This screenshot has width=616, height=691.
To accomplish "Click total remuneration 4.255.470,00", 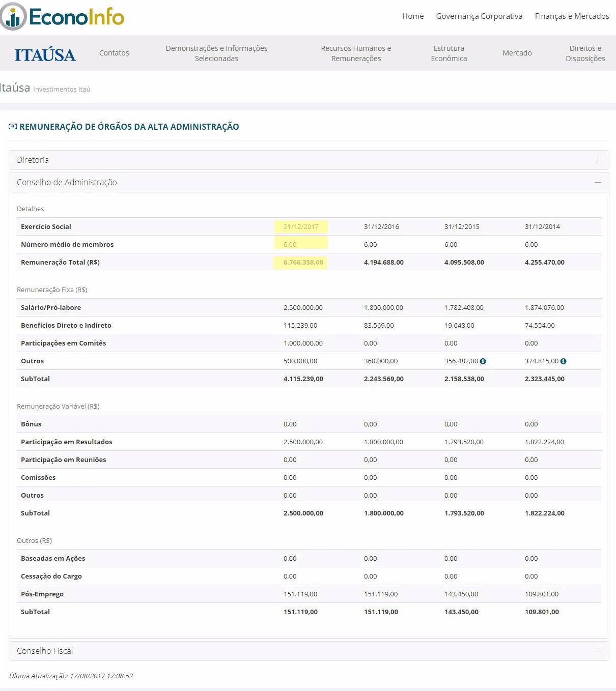I will point(545,263).
